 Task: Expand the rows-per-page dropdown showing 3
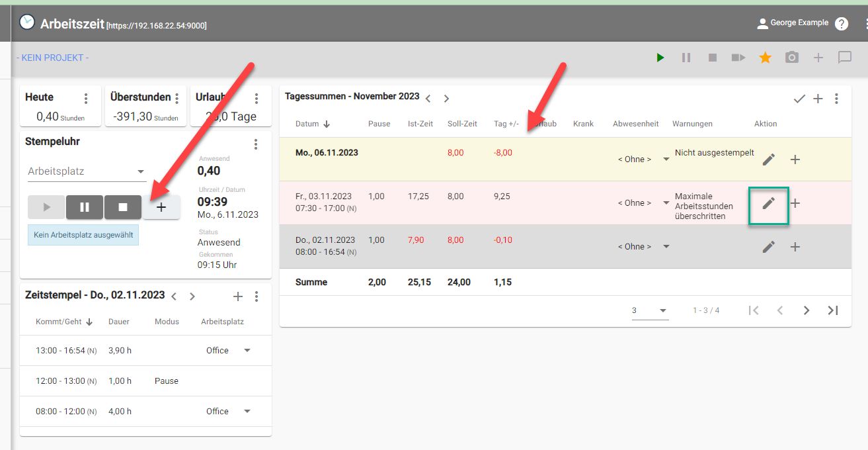tap(649, 310)
